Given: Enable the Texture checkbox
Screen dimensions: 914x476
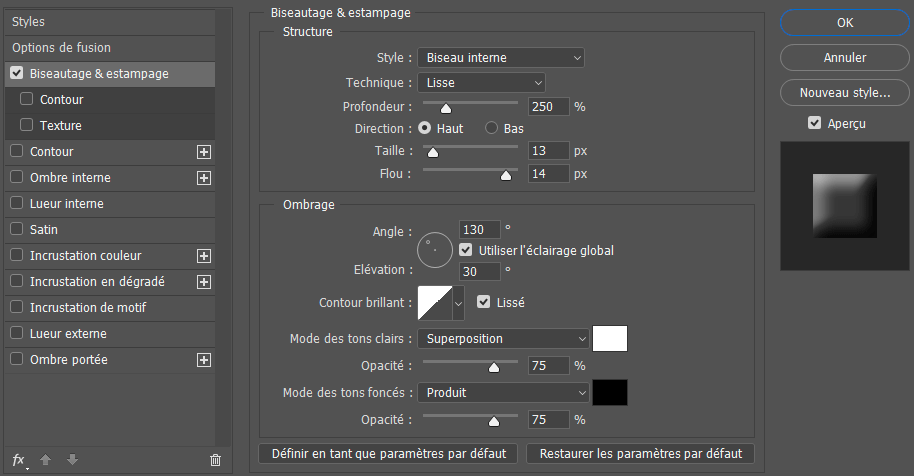Looking at the screenshot, I should coord(27,126).
